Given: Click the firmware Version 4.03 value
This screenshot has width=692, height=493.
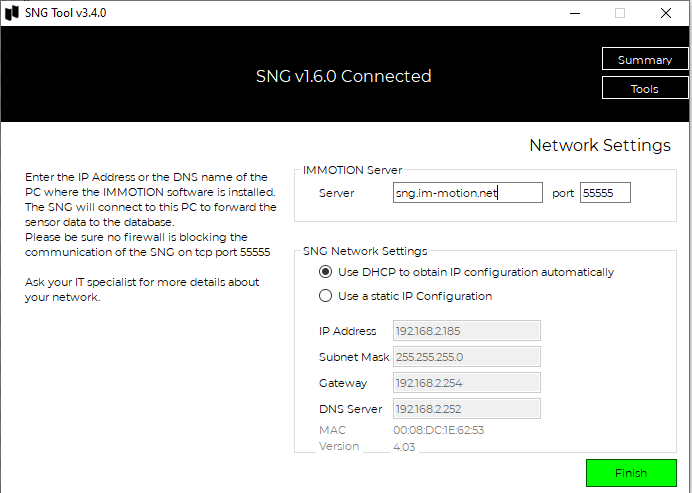Looking at the screenshot, I should pyautogui.click(x=404, y=447).
